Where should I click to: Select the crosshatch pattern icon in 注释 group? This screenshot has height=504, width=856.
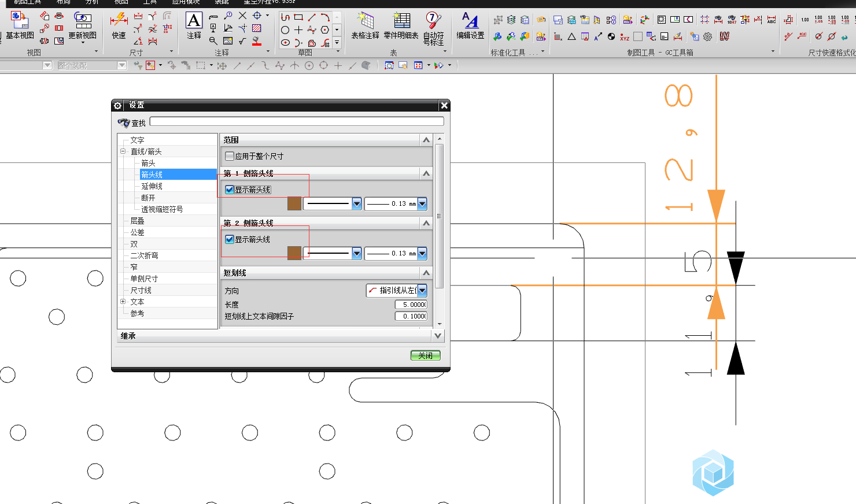tap(257, 28)
